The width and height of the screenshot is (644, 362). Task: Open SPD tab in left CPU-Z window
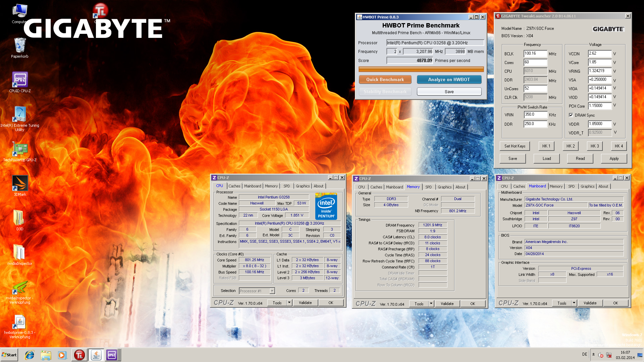tap(286, 186)
